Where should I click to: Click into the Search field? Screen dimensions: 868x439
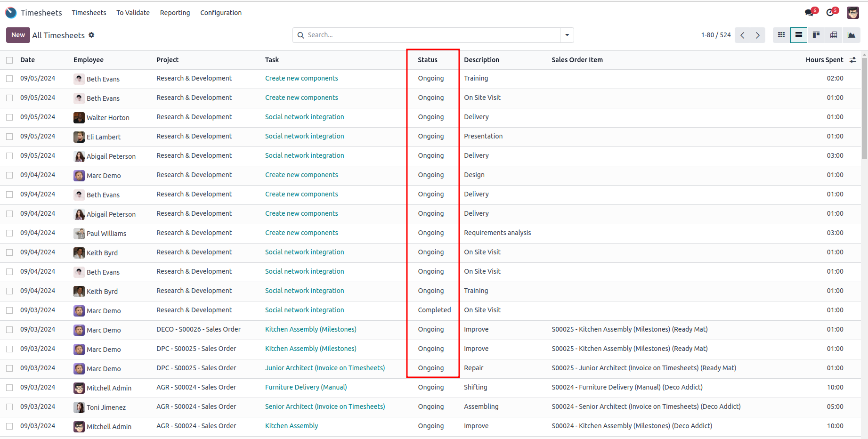point(431,35)
